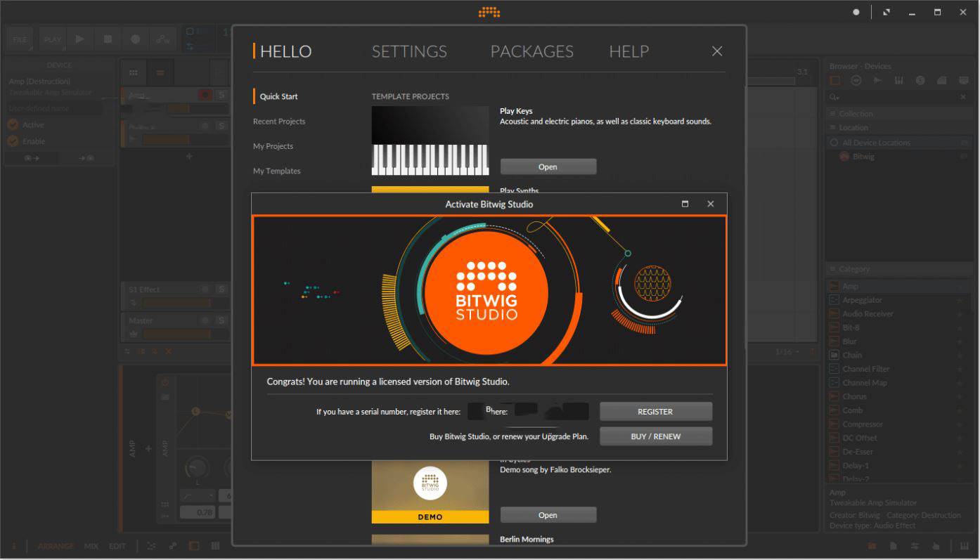This screenshot has height=560, width=980.
Task: Collapse the Category section header
Action: (854, 269)
